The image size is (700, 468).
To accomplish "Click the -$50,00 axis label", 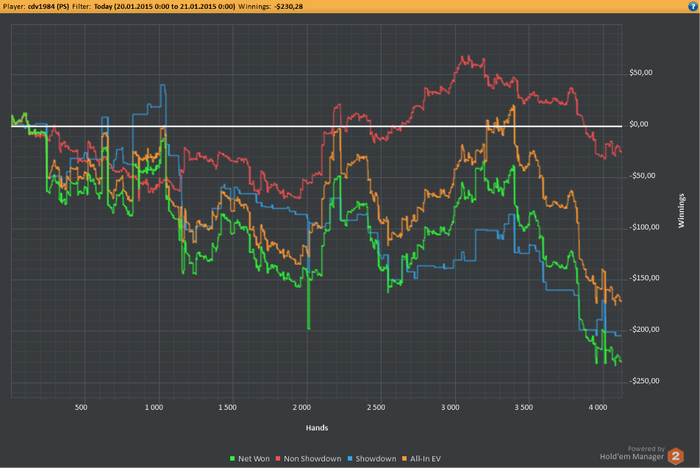I will tap(642, 176).
